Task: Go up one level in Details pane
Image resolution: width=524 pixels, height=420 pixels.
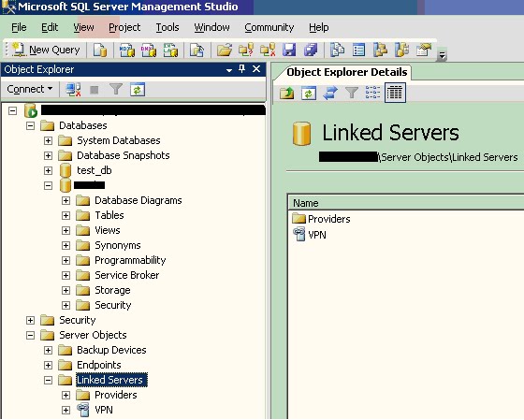Action: click(x=286, y=93)
